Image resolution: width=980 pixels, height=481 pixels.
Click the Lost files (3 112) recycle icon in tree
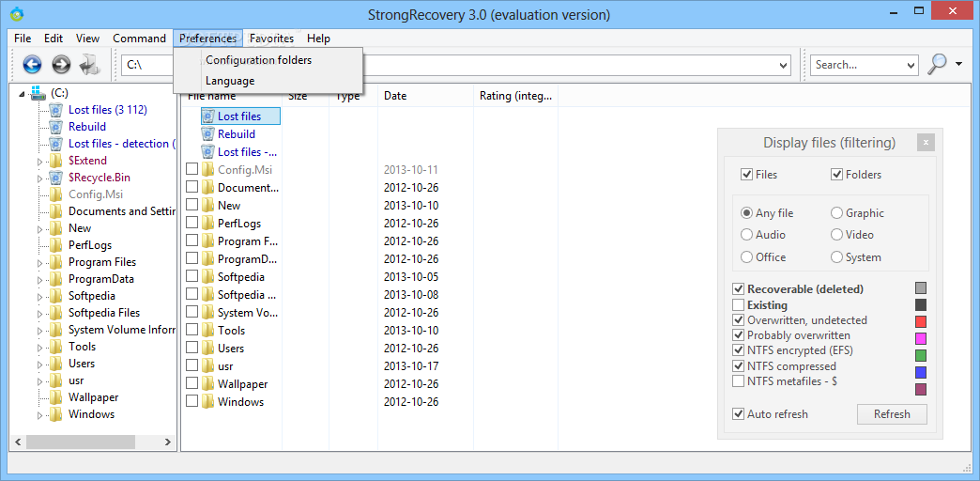point(56,110)
